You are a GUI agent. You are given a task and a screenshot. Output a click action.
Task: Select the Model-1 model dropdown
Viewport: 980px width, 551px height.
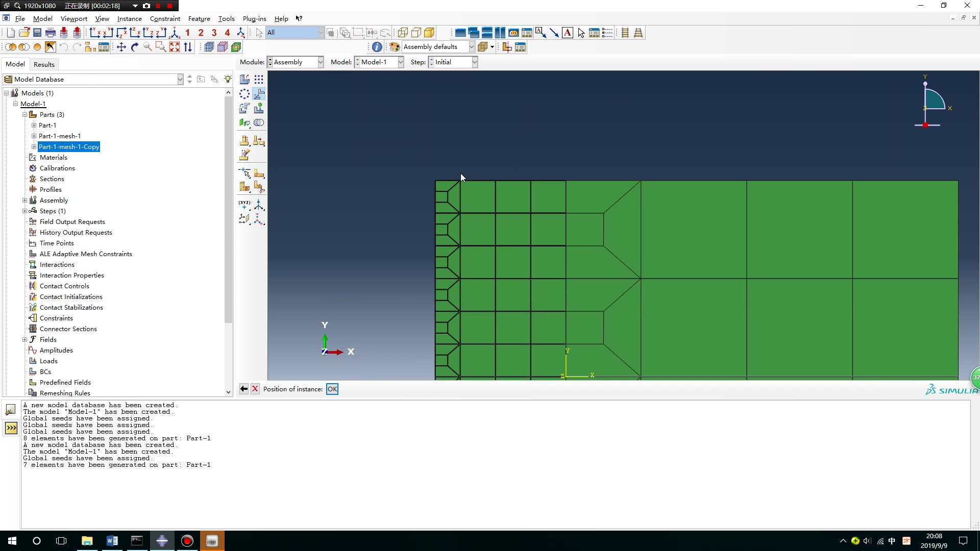pos(379,62)
